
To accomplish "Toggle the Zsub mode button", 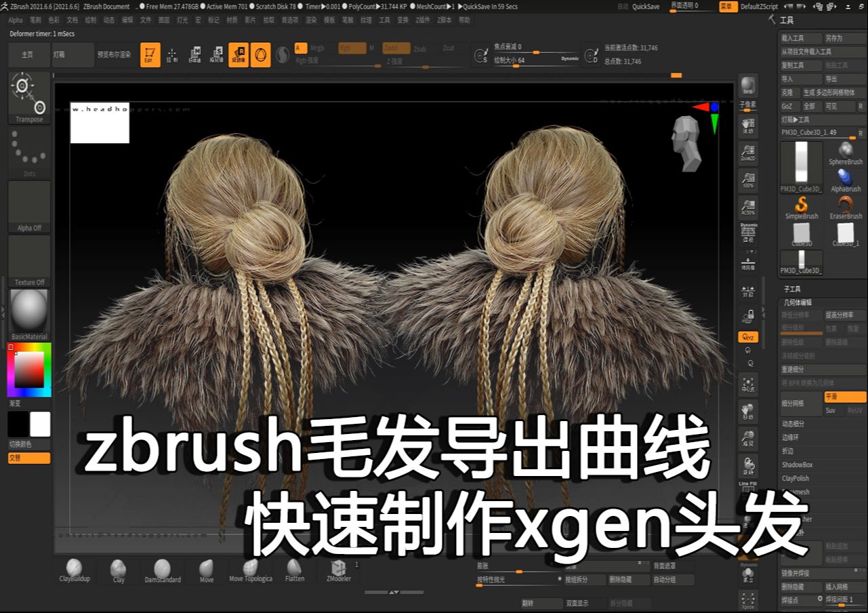I will (420, 48).
